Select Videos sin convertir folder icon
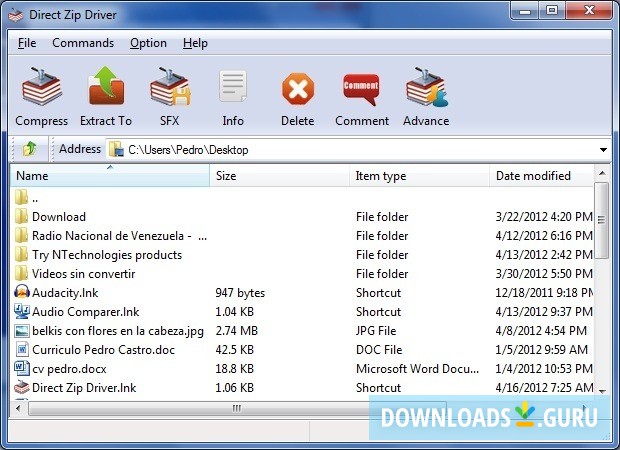The image size is (620, 450). [x=22, y=273]
